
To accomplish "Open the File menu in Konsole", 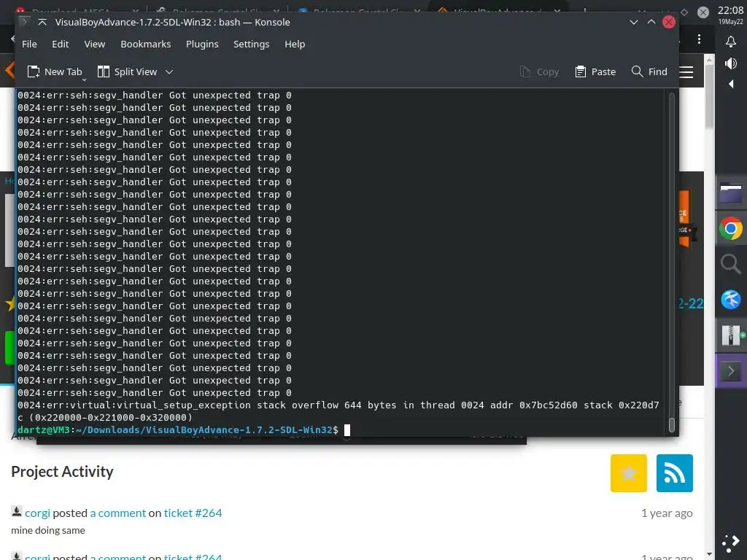I will point(29,44).
